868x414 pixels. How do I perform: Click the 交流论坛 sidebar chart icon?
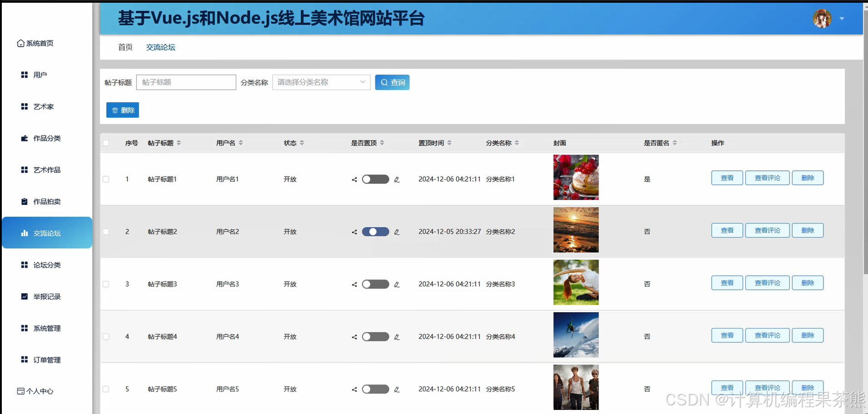coord(25,233)
